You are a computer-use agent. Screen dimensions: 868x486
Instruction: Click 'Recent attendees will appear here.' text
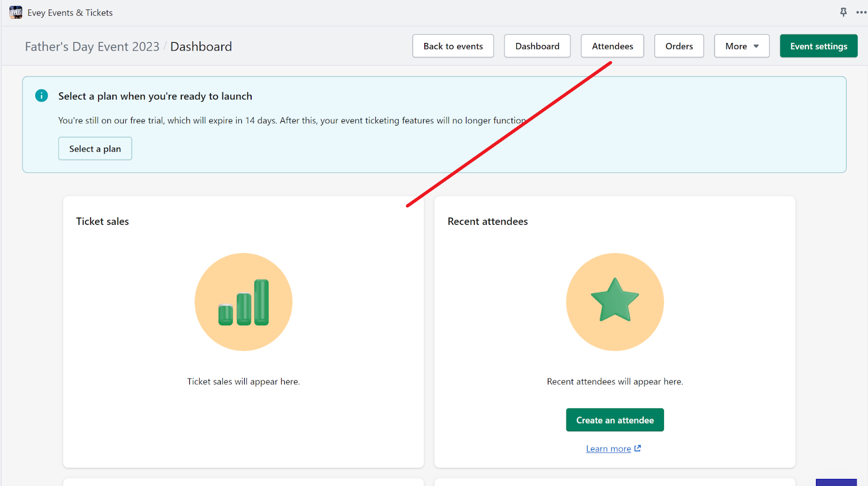click(x=615, y=382)
